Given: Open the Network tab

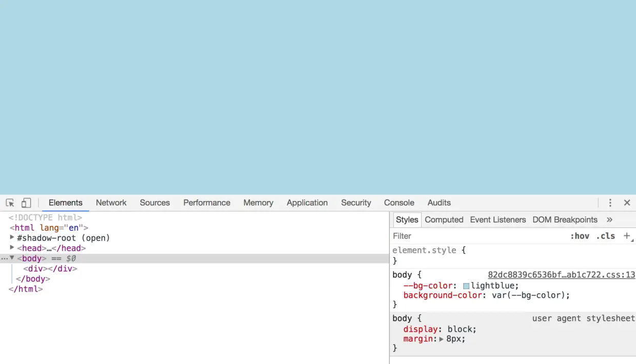Looking at the screenshot, I should pyautogui.click(x=111, y=203).
